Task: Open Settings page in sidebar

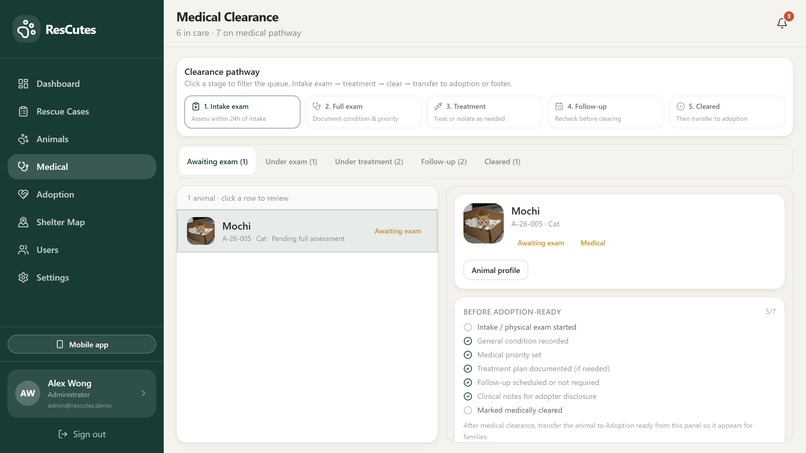Action: 82,278
